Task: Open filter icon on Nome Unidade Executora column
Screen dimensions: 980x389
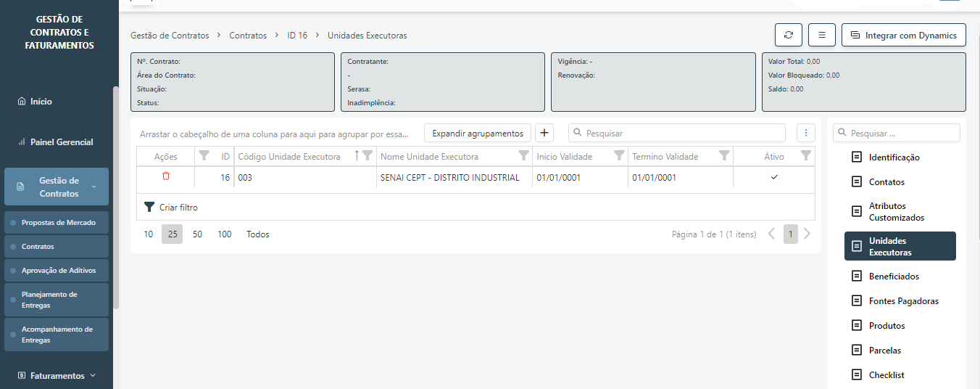Action: (x=523, y=156)
